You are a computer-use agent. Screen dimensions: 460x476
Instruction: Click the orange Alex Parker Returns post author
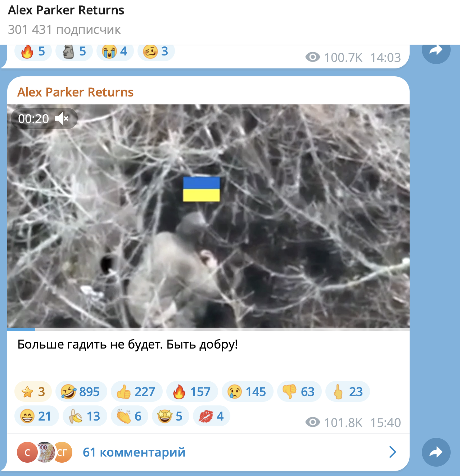(x=75, y=92)
